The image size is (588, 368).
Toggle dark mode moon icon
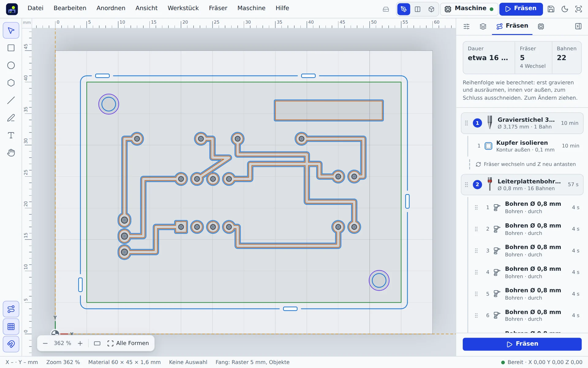pyautogui.click(x=565, y=9)
